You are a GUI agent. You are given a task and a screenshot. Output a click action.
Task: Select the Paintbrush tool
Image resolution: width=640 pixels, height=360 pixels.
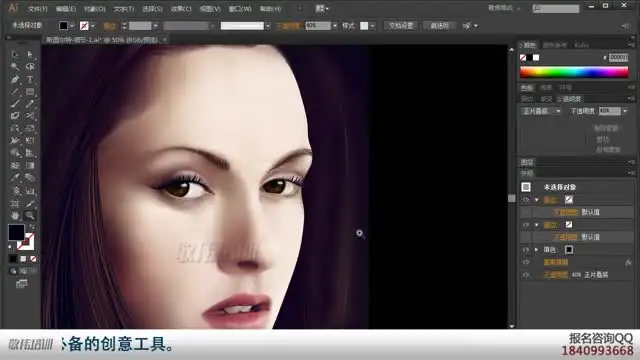tap(15, 104)
